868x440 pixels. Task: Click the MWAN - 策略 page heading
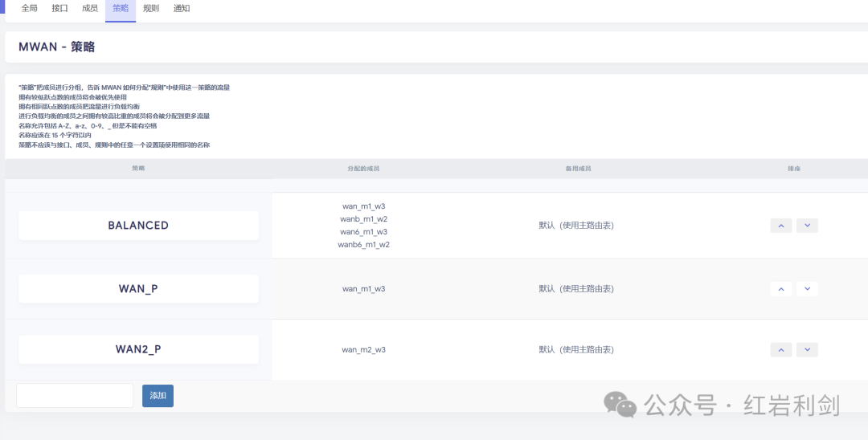[57, 47]
